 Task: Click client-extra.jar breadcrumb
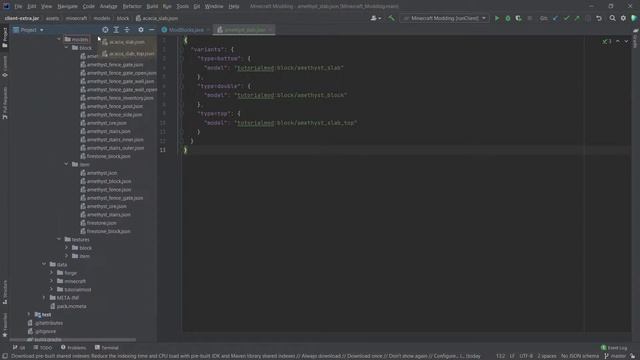click(22, 18)
